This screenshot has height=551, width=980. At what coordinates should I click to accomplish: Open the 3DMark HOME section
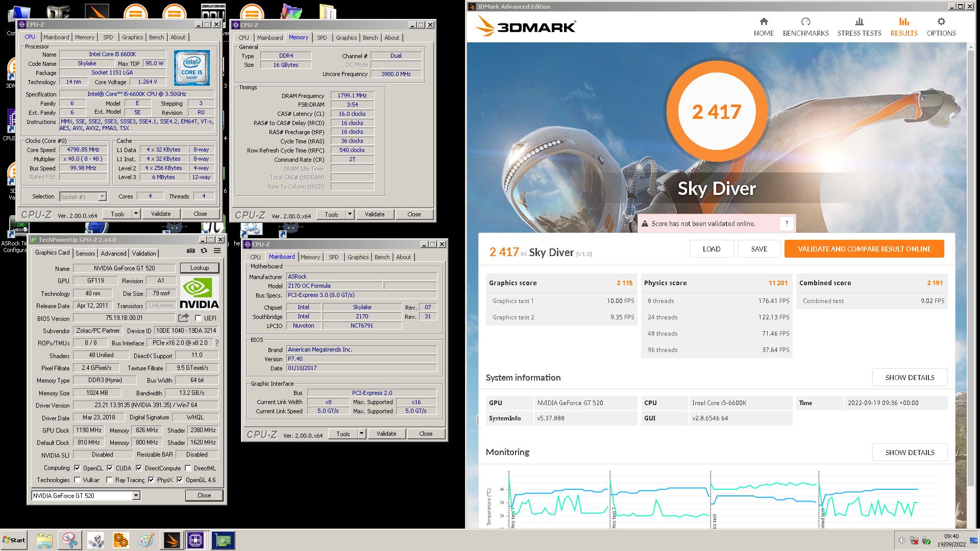click(764, 27)
